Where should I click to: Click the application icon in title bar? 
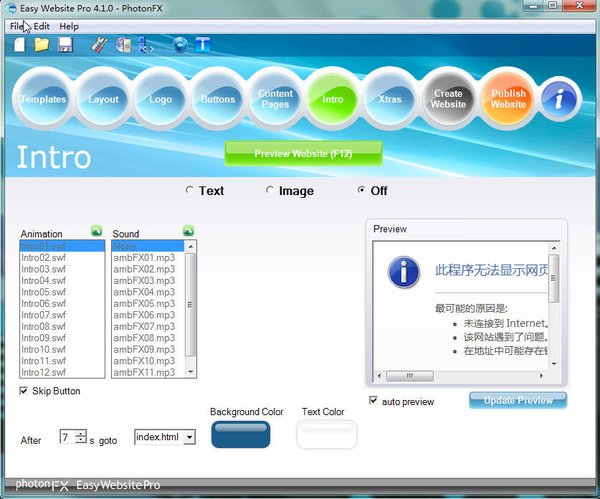[11, 8]
